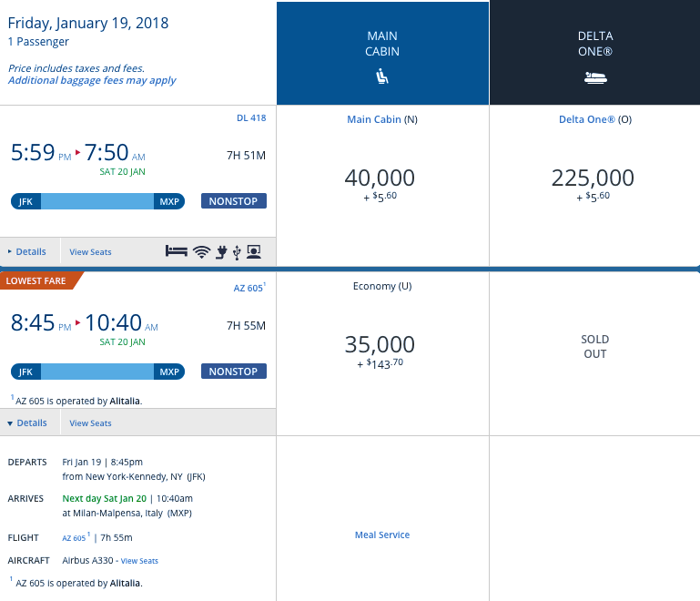Screen dimensions: 700x601
Task: Click the Main Cabin seat icon
Action: click(382, 78)
